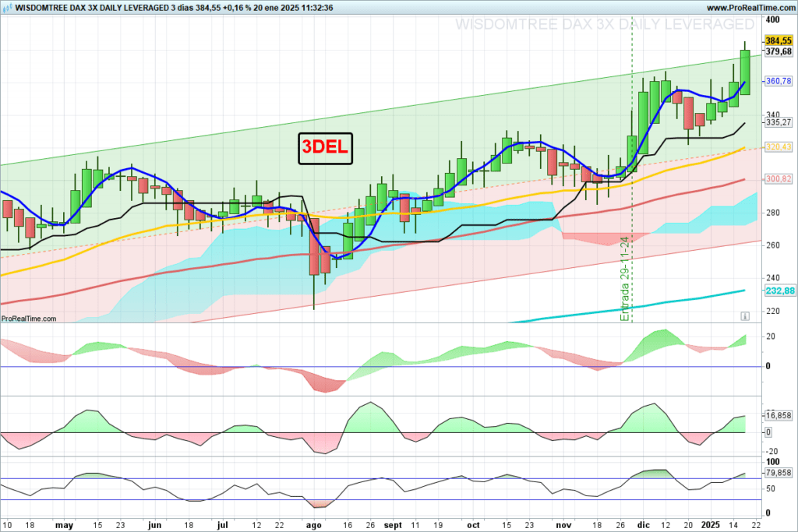Open the info 'i' icon on price chart
This screenshot has height=532, width=798.
(x=744, y=316)
